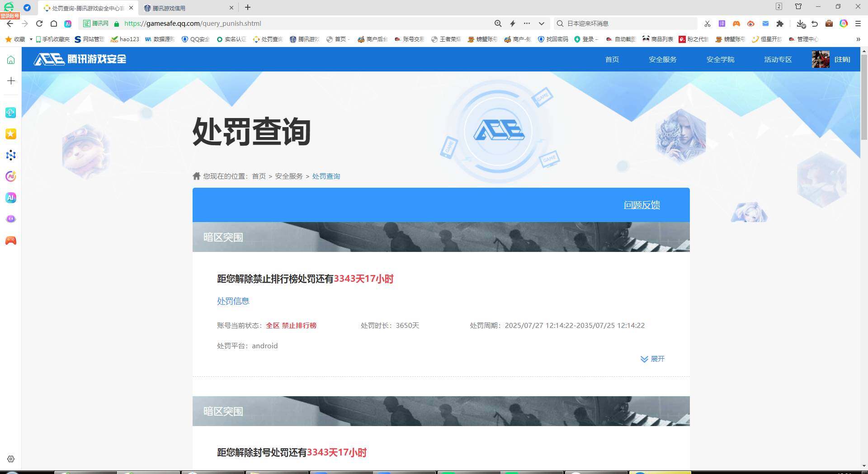
Task: Open the hao123 bookmark
Action: click(125, 39)
